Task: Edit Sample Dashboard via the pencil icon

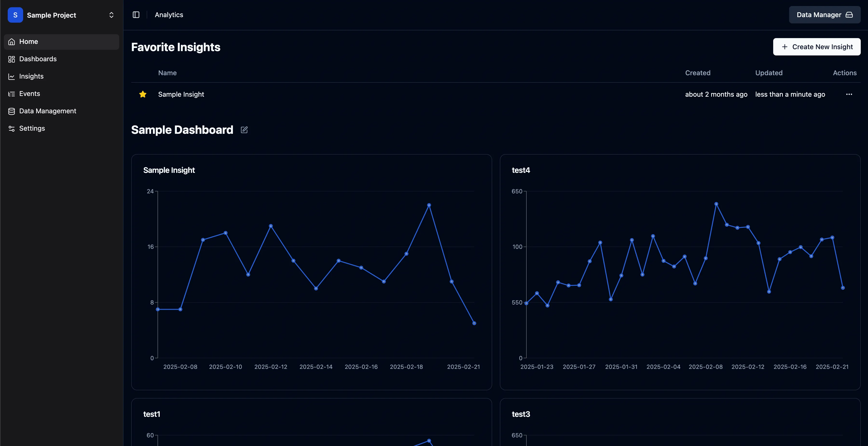Action: [x=244, y=130]
